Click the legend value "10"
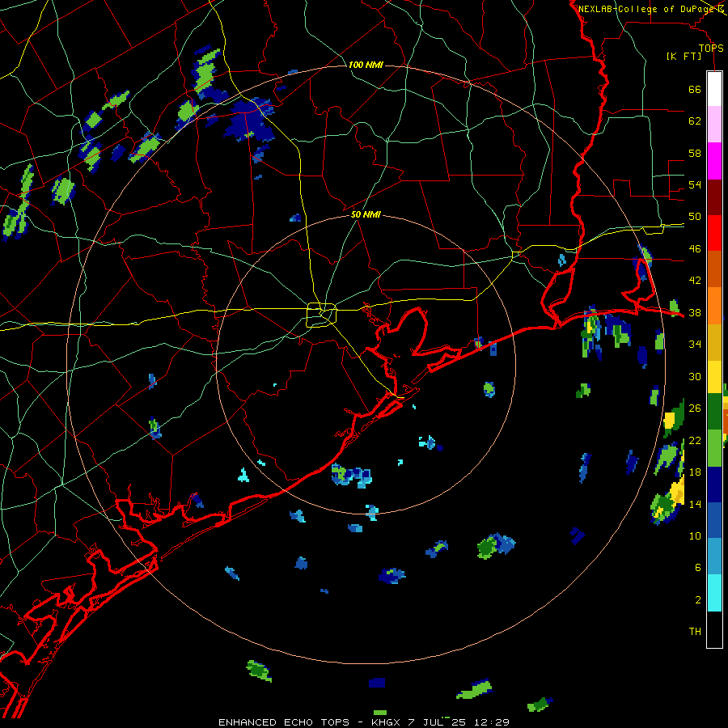 tap(695, 535)
